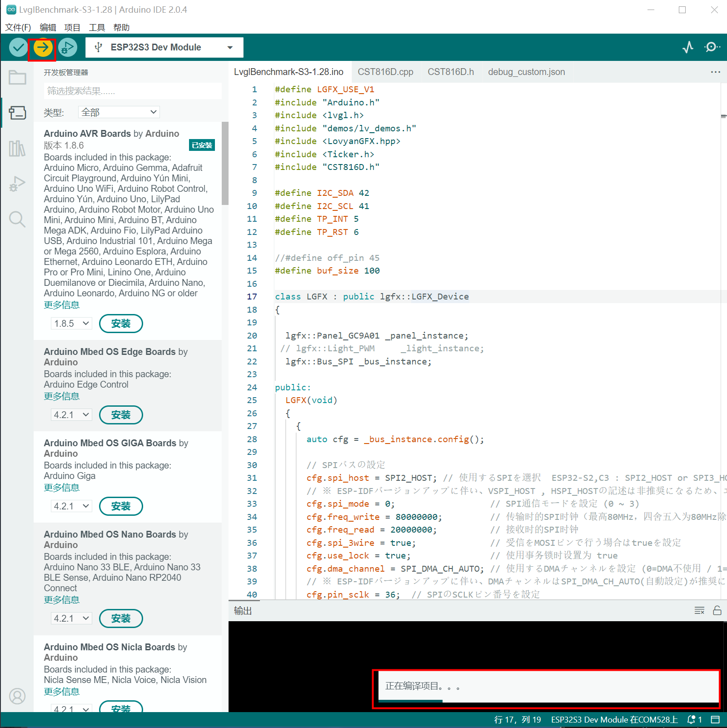Open the 编辑 menu
727x728 pixels.
coord(48,27)
